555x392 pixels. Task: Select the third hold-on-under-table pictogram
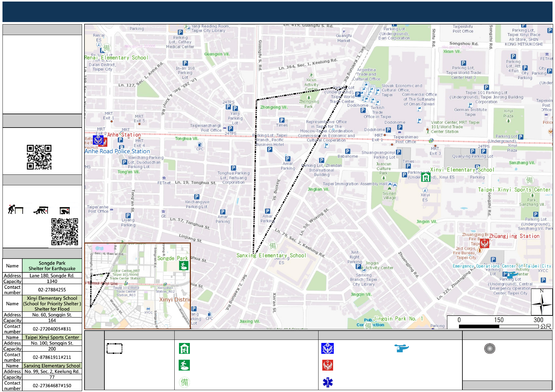65,211
